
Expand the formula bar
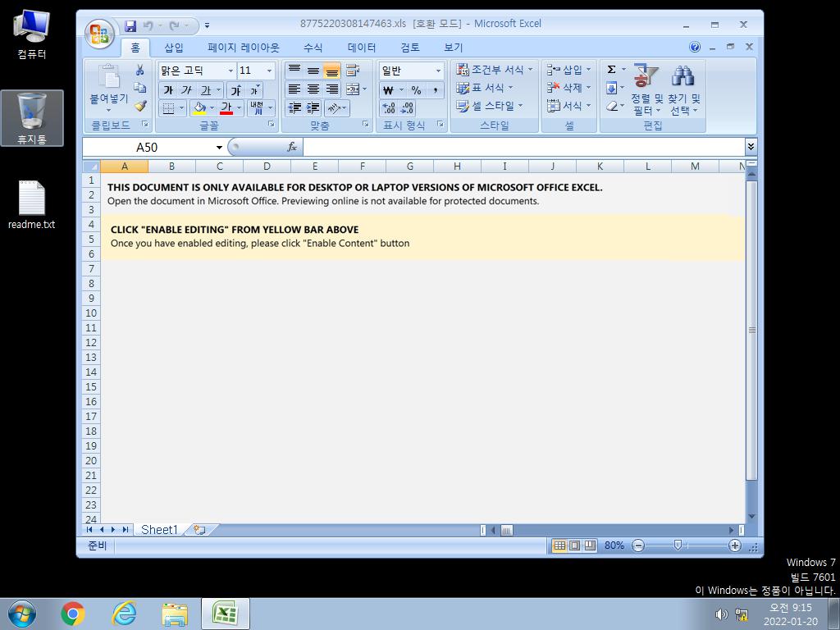coord(751,146)
